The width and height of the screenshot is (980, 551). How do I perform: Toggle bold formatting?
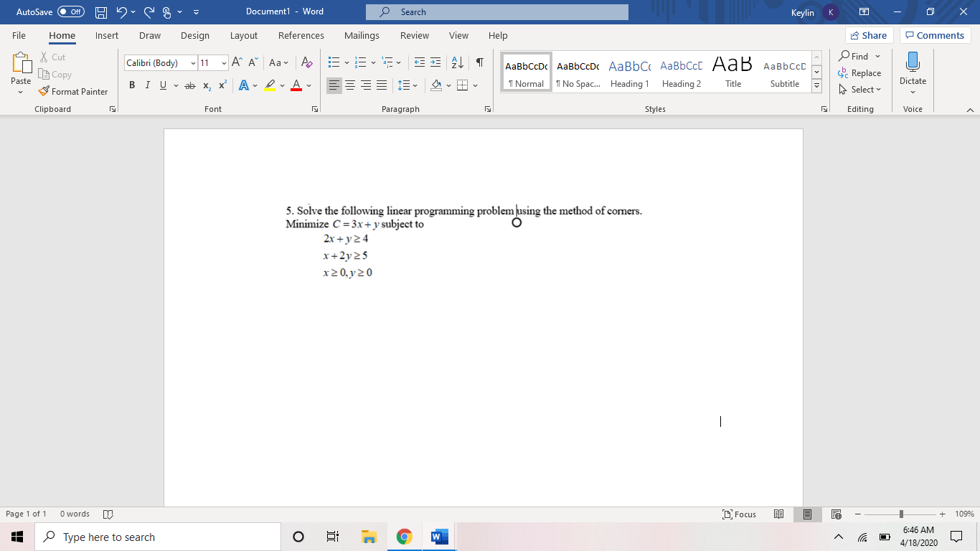click(131, 85)
